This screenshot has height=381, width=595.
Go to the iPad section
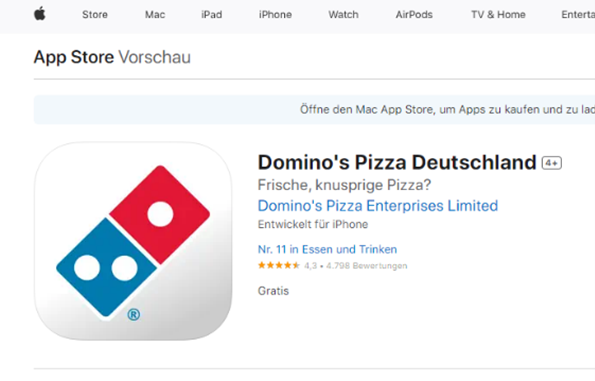click(211, 14)
